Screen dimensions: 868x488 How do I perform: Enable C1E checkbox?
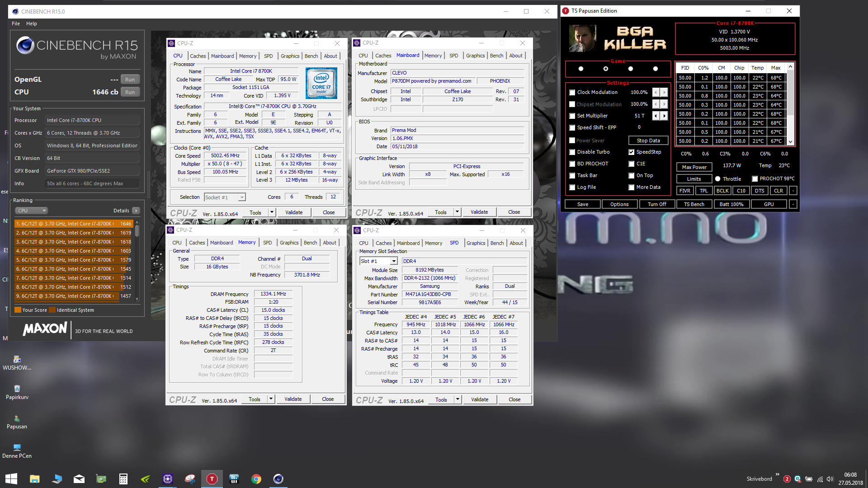(x=632, y=164)
